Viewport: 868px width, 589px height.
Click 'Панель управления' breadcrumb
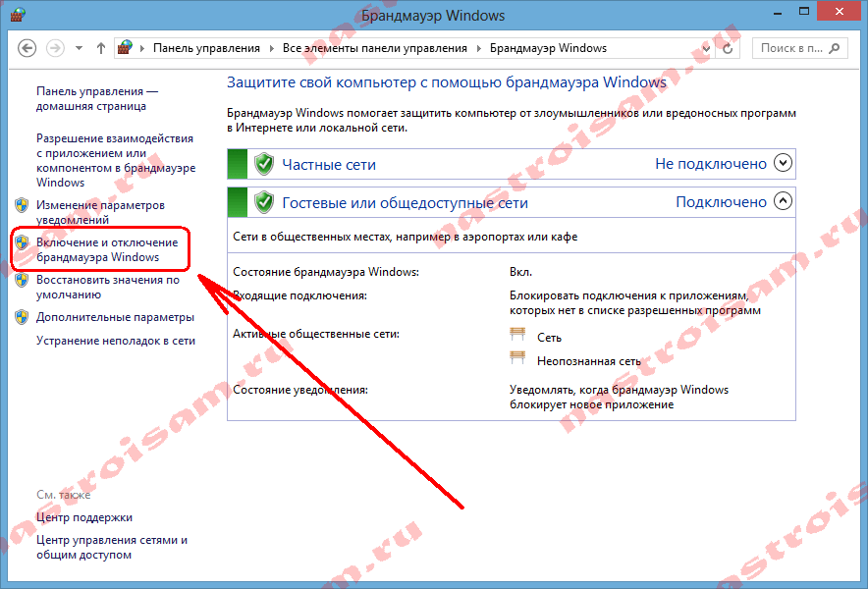pos(206,48)
